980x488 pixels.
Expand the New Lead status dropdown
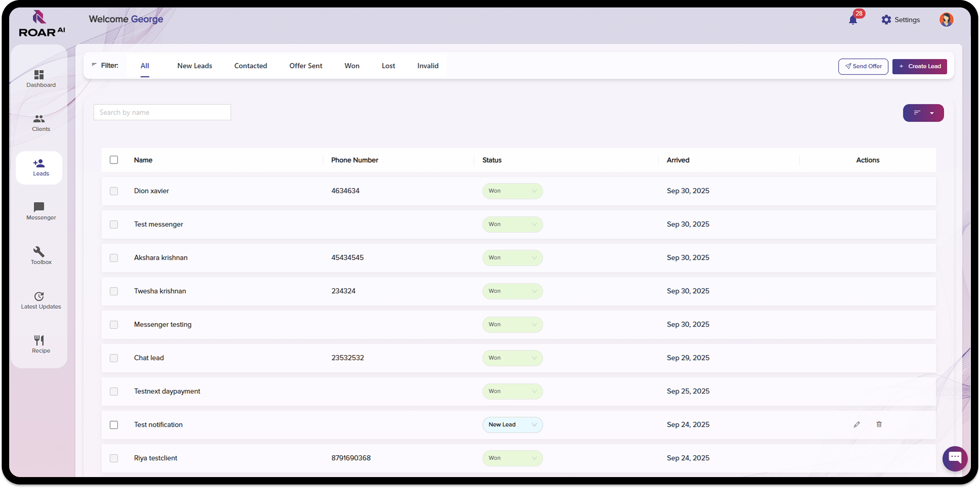tap(512, 425)
